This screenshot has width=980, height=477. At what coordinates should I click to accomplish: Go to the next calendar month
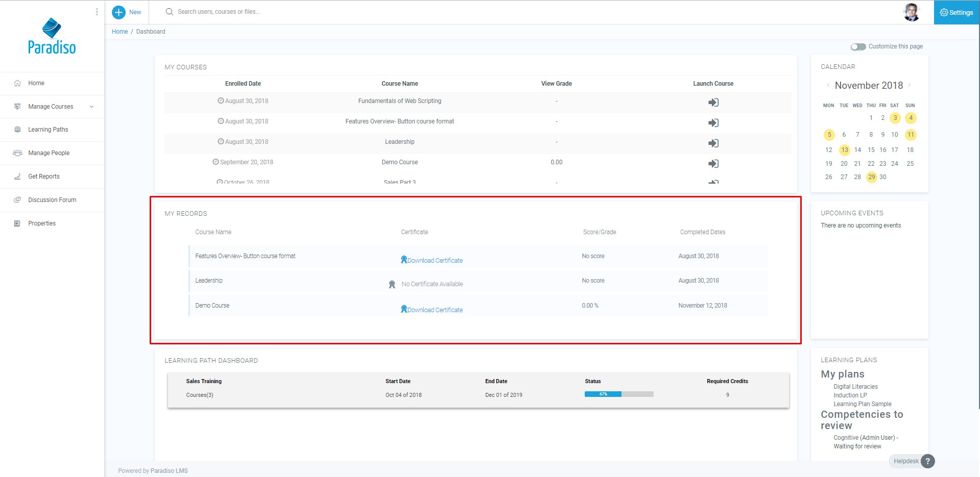tap(910, 85)
